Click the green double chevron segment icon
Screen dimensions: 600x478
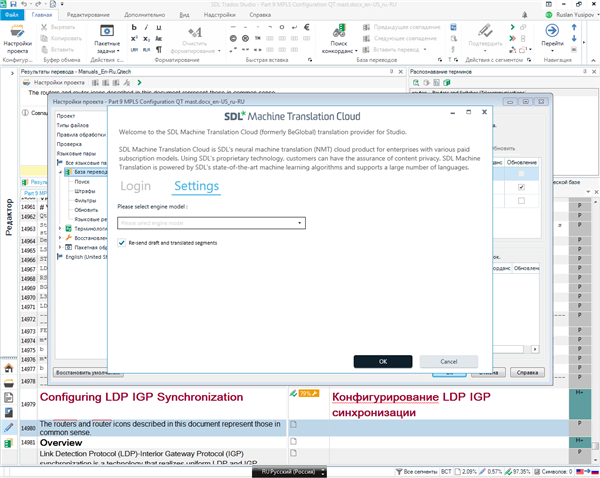tap(512, 38)
